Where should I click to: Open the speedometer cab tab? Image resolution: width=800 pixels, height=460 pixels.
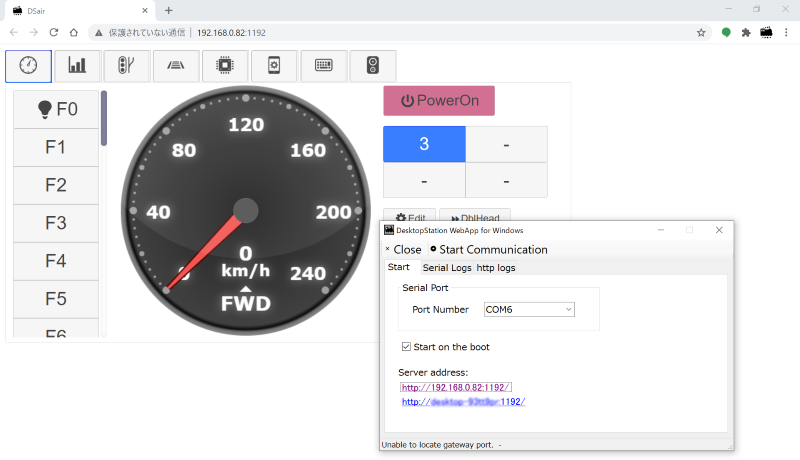point(28,66)
